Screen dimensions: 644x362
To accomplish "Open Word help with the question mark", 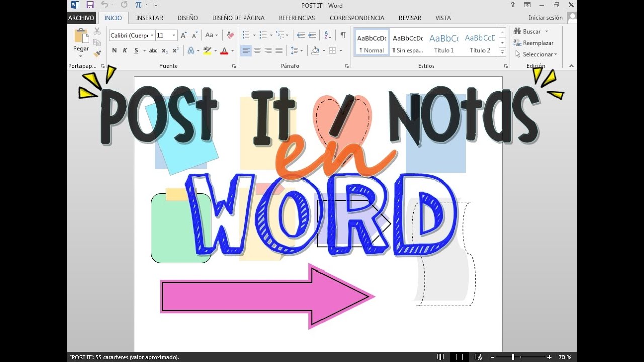I will click(513, 5).
